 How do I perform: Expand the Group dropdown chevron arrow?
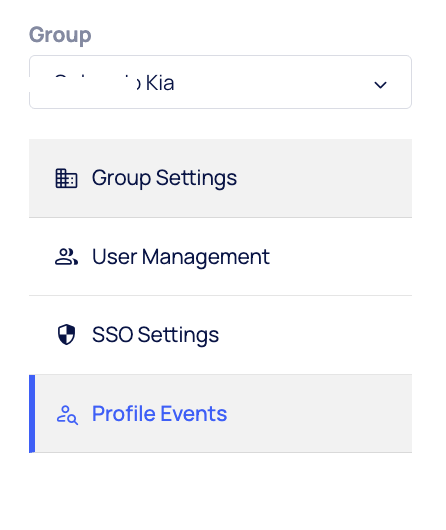[x=380, y=85]
